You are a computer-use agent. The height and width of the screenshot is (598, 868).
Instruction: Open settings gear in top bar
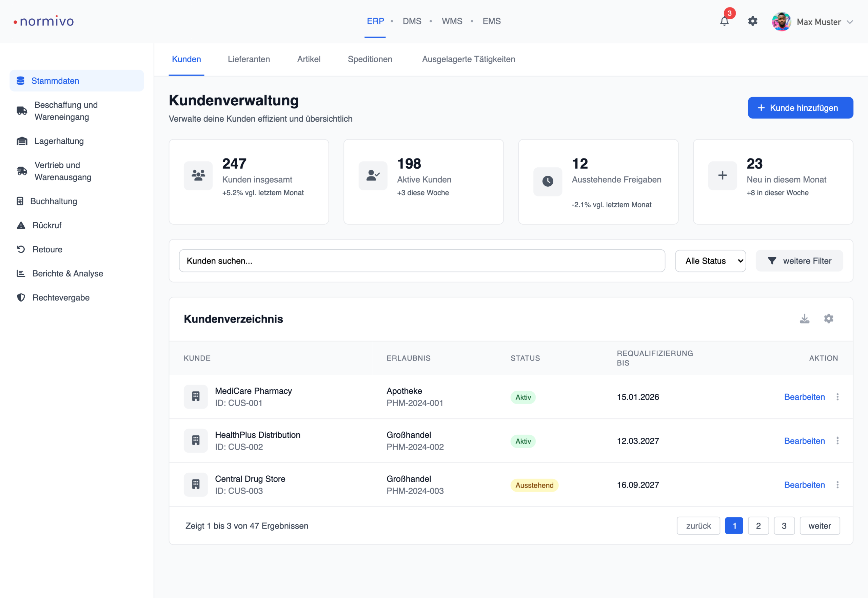(x=752, y=21)
